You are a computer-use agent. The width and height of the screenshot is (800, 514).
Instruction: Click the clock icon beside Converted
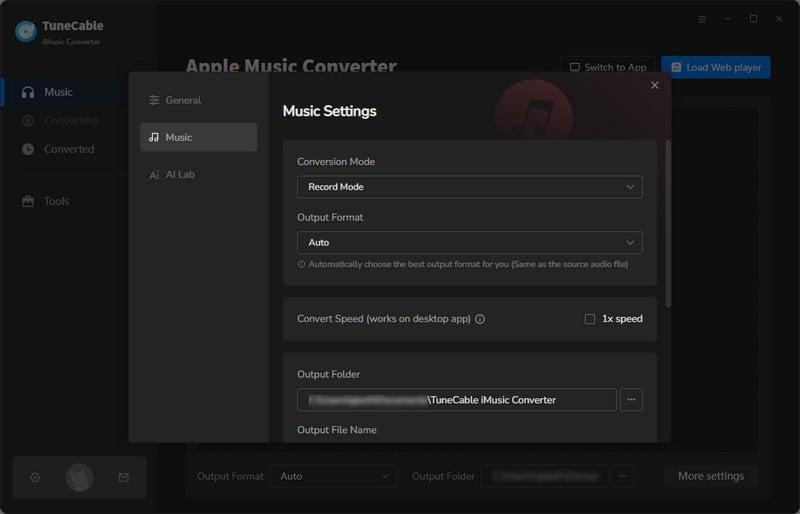point(28,149)
